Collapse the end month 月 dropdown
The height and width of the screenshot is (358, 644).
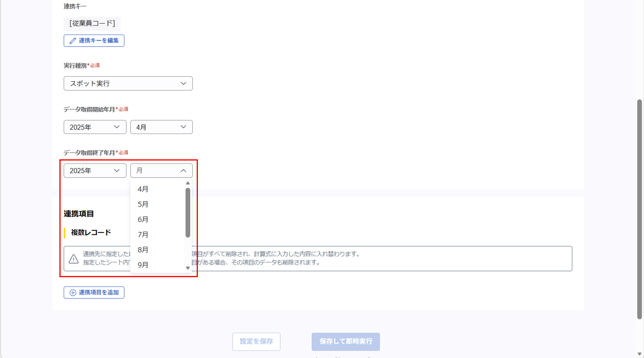161,170
